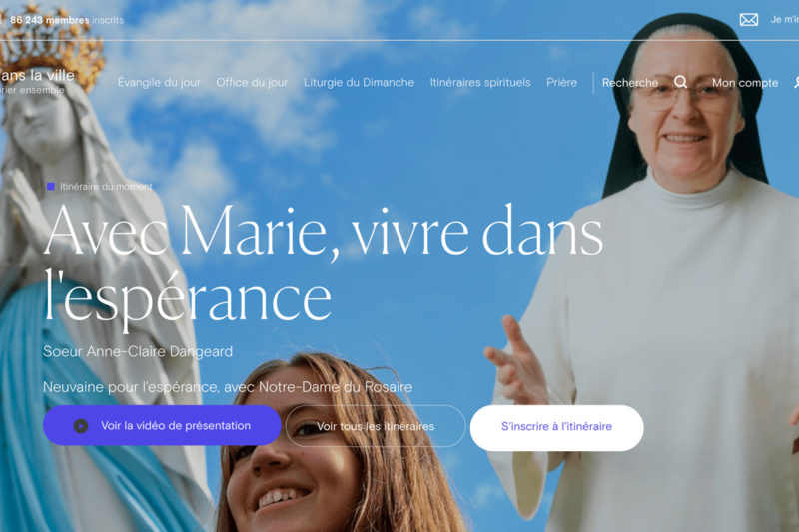
Task: Click the magnifying glass search icon
Action: coord(681,82)
